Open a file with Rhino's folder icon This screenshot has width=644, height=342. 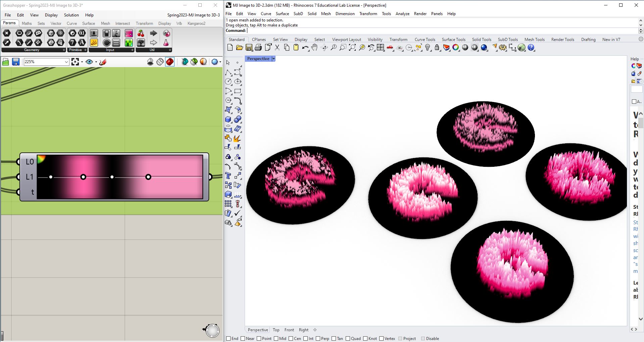tap(239, 48)
